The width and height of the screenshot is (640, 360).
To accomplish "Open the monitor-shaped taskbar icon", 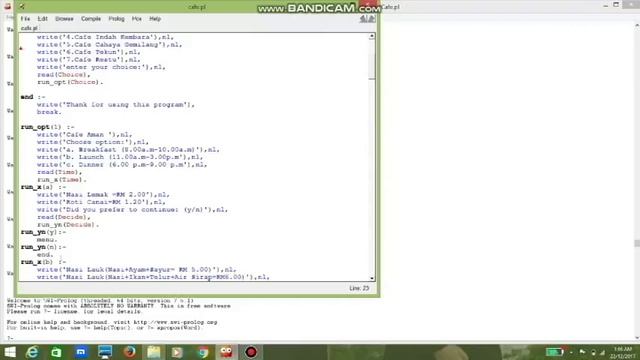I will [x=105, y=352].
